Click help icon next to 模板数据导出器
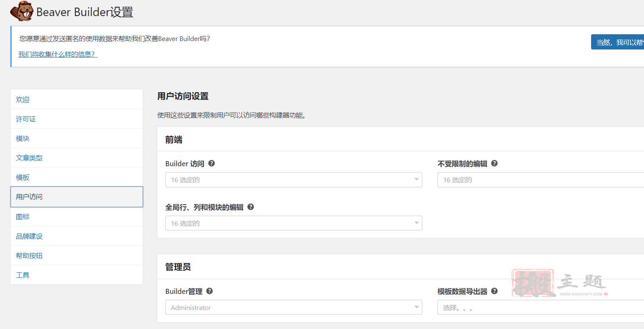Screen dimensions: 644x329 [494, 291]
